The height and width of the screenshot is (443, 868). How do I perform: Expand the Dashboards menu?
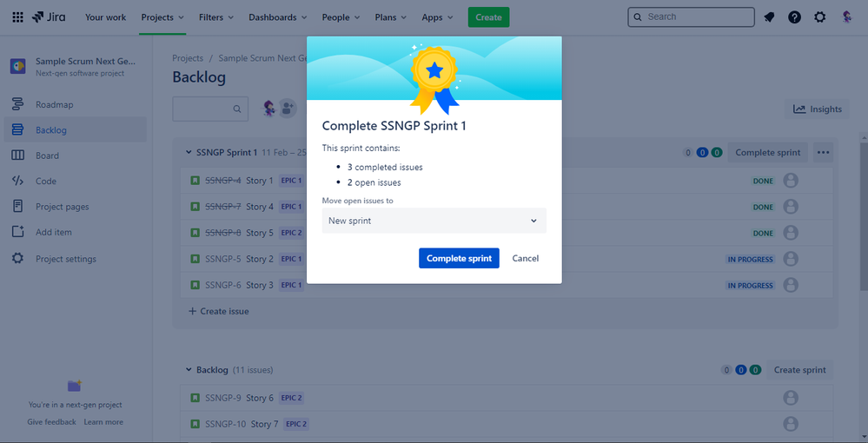coord(277,17)
